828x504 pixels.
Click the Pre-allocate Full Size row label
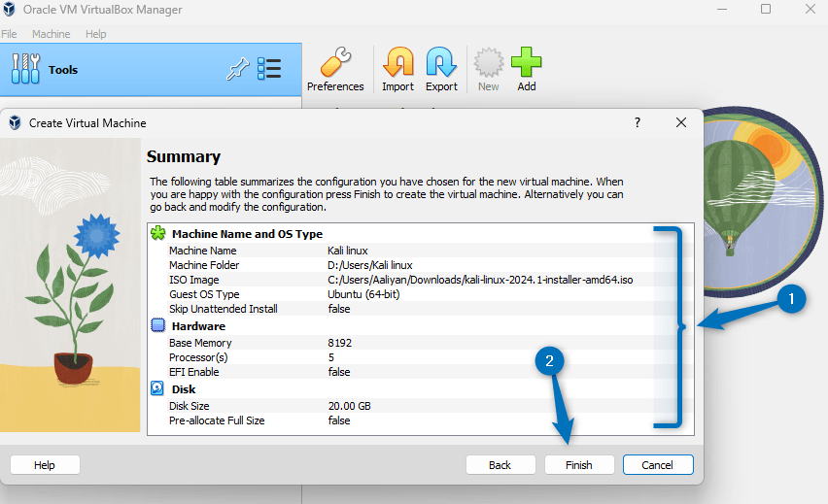217,420
